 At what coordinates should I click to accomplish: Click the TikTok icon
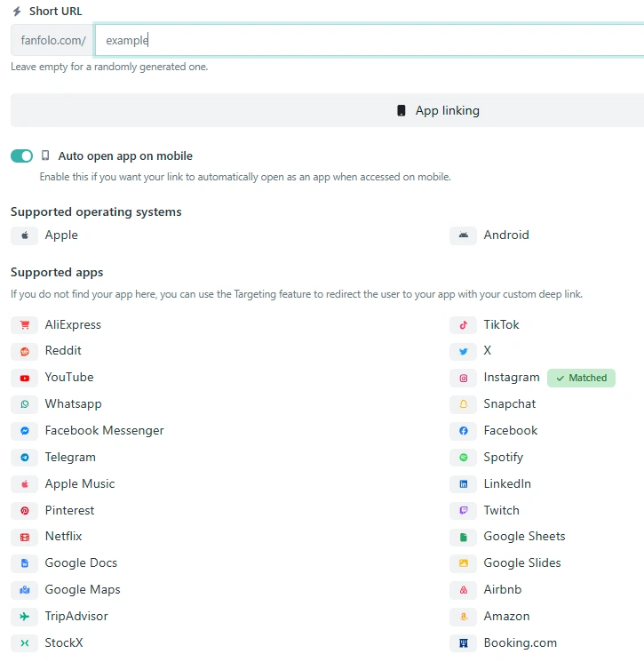pos(464,325)
